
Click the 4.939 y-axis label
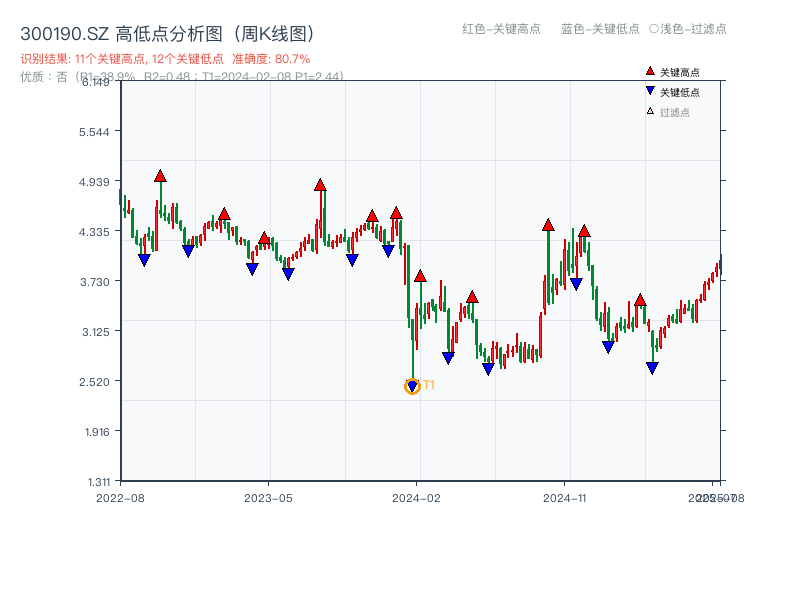point(94,182)
